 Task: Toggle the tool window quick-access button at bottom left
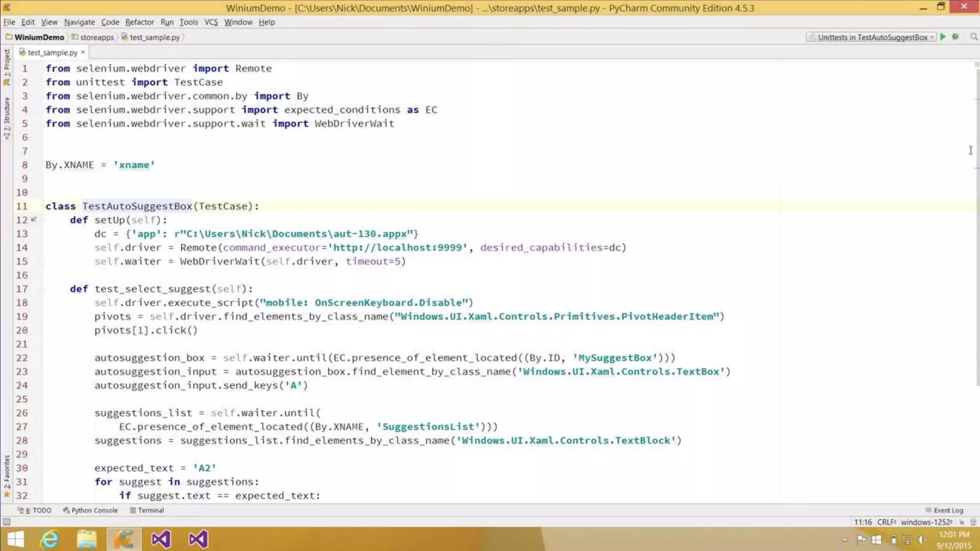point(6,522)
